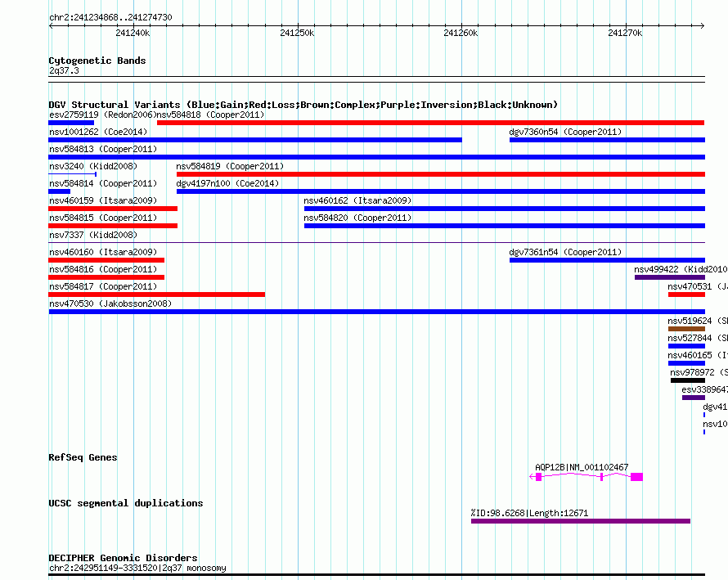Viewport: 728px width, 580px height.
Task: Select the segmental duplication %ID:98.6268 bar
Action: [x=581, y=521]
